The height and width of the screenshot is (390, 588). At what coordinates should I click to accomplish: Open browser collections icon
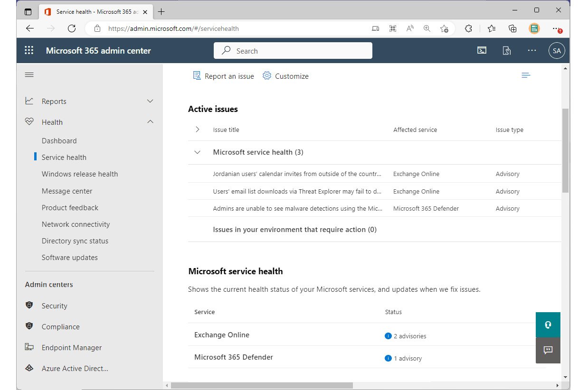512,28
